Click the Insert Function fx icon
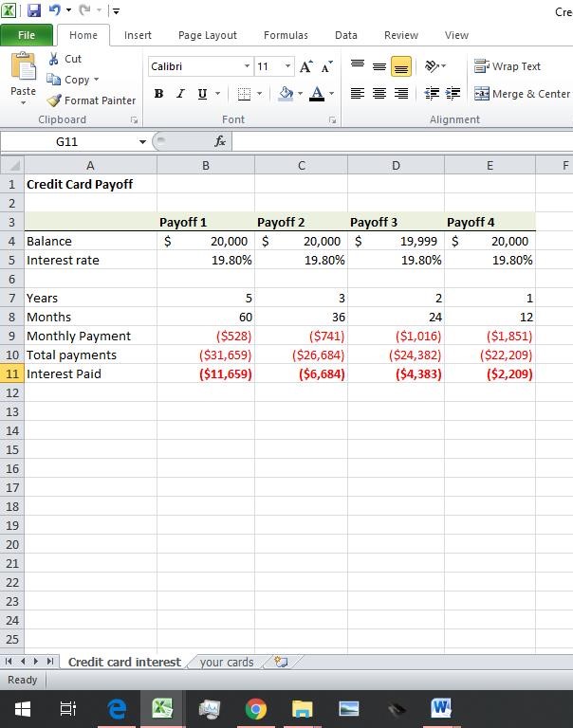The height and width of the screenshot is (728, 573). tap(219, 141)
